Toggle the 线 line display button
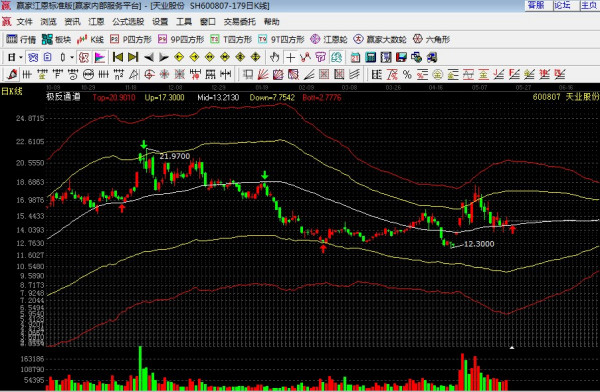Screen dimensions: 600x392 tap(33, 57)
